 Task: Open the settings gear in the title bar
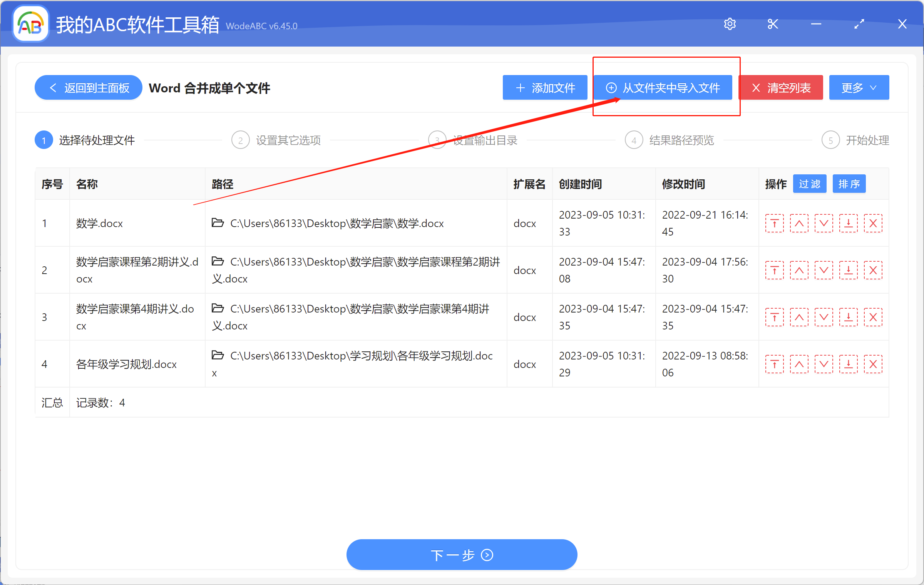point(730,23)
